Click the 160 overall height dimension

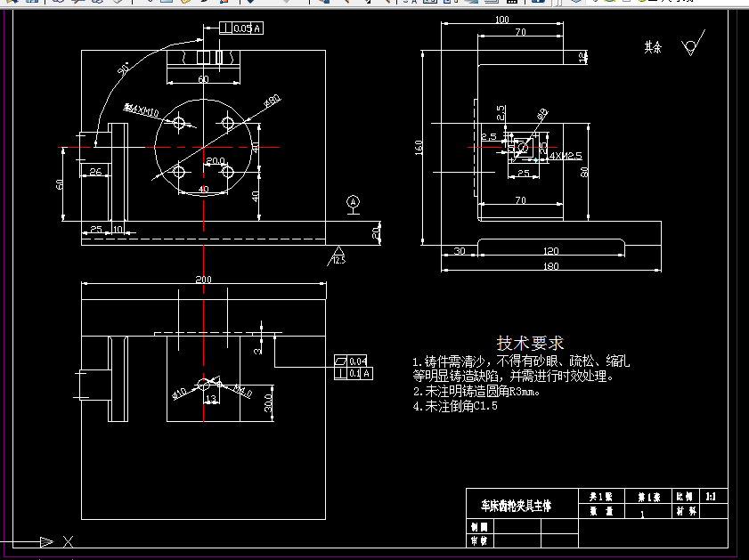(x=419, y=147)
